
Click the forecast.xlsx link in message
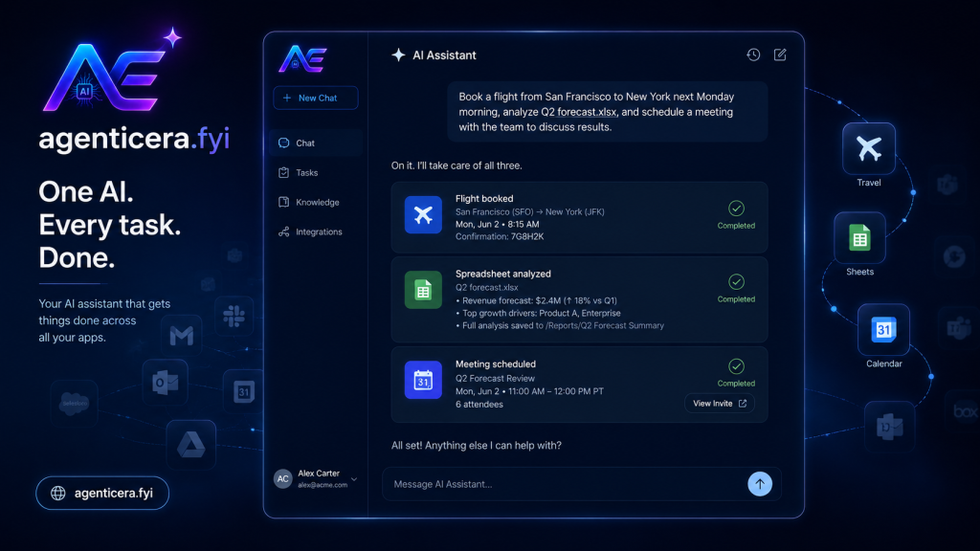click(587, 112)
